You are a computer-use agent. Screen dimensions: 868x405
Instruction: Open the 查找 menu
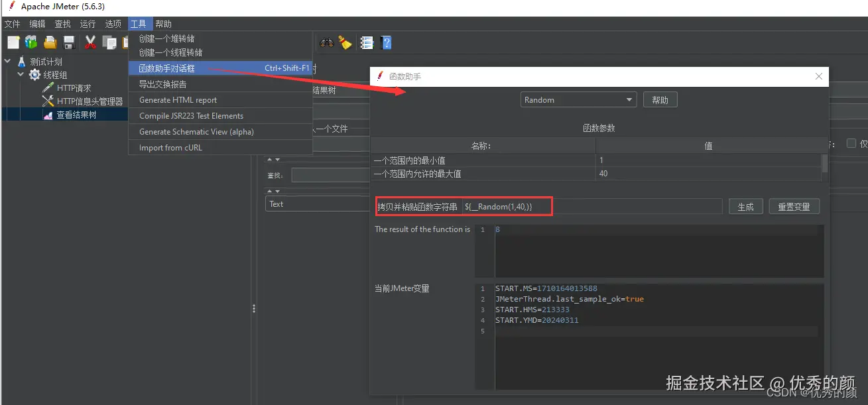[x=62, y=24]
